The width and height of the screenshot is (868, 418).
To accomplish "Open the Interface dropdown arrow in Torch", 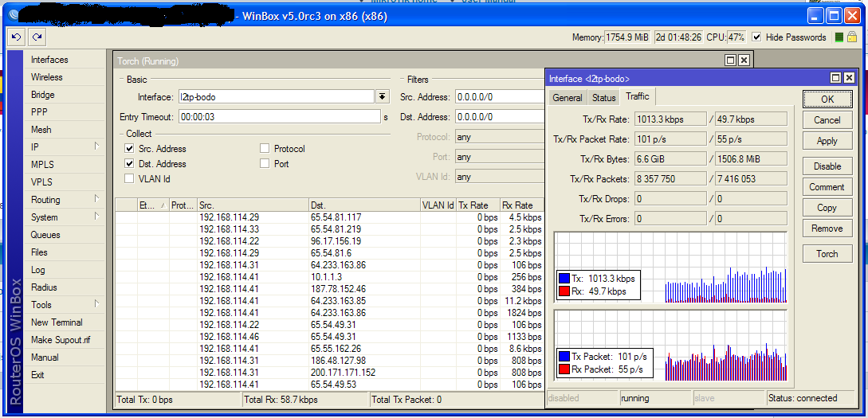I will [382, 97].
